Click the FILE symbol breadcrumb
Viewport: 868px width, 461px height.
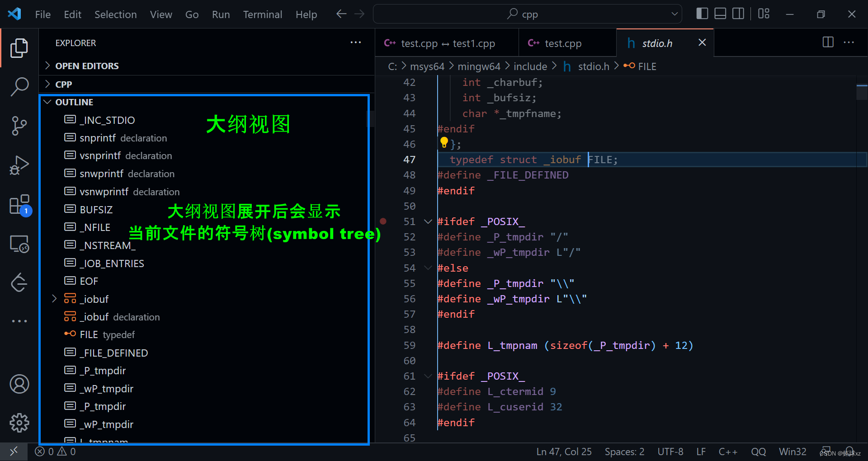coord(640,66)
